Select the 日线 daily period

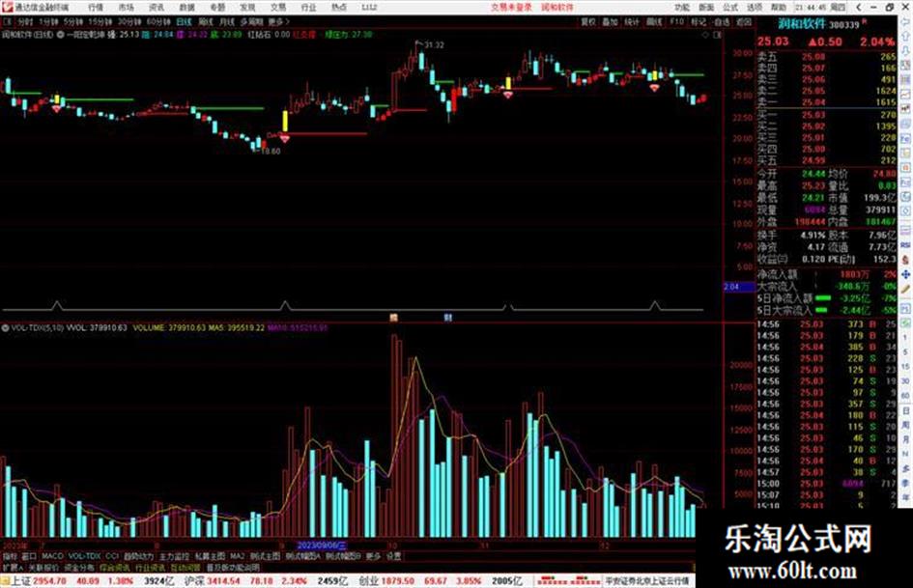coord(184,21)
